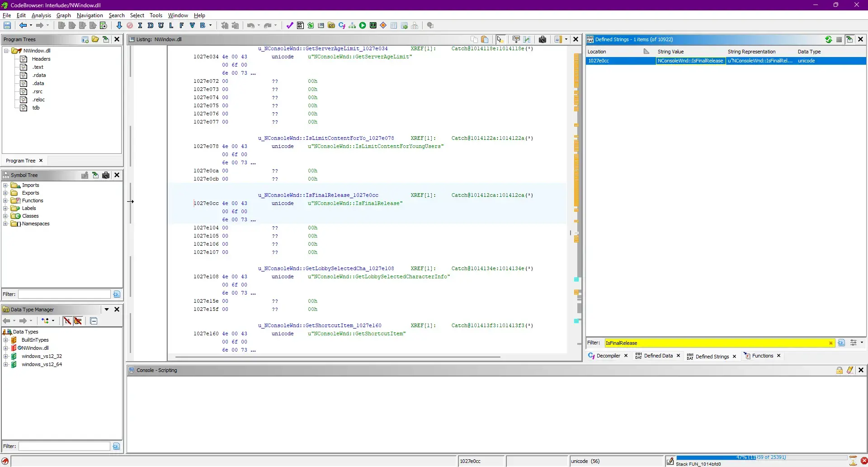Toggle Symbol Tree incoming navigation icon

95,175
